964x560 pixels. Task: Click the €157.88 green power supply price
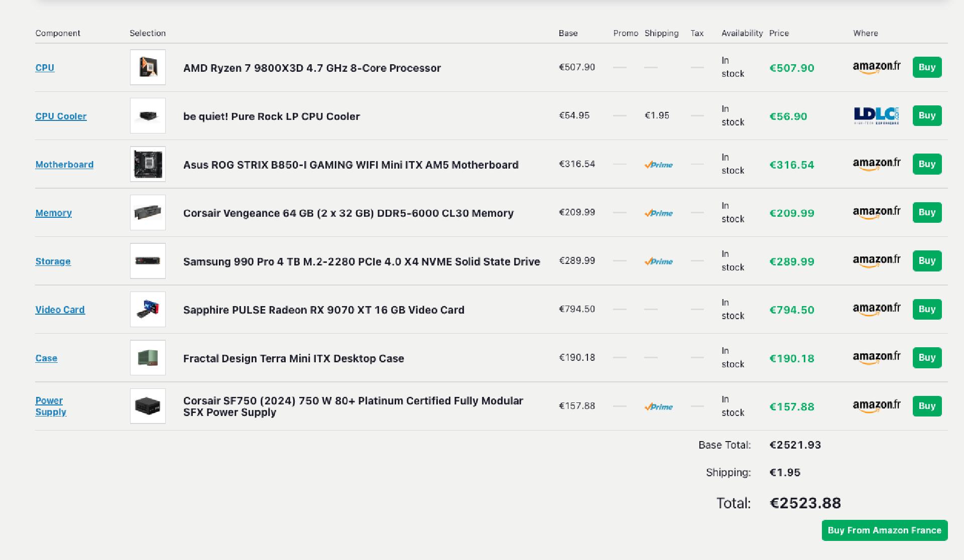tap(792, 407)
